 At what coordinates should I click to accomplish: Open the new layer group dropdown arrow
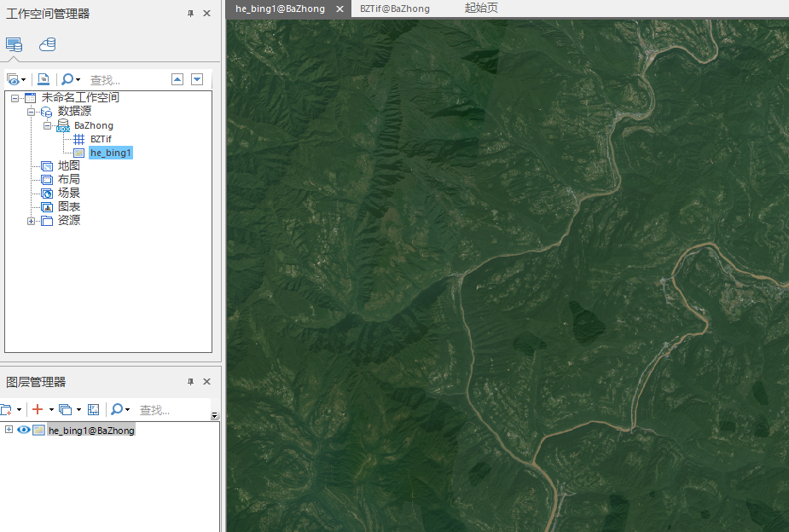click(x=19, y=410)
